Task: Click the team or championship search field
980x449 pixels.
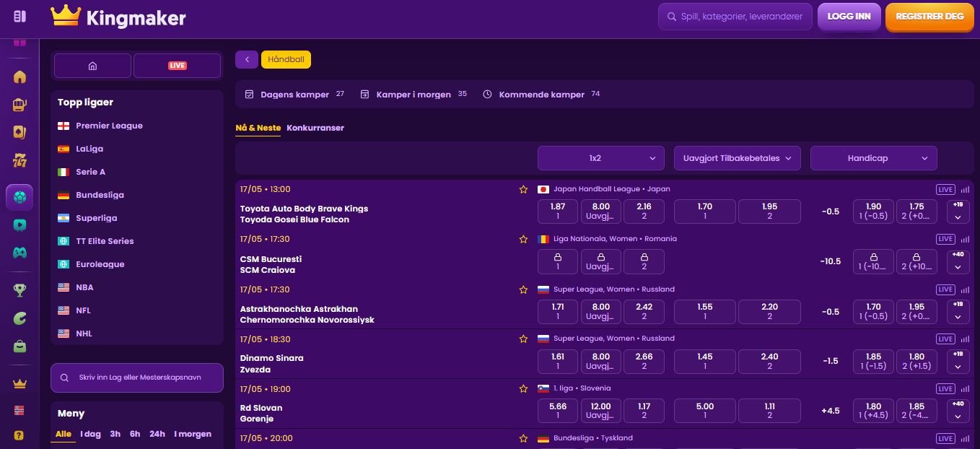Action: click(x=137, y=378)
